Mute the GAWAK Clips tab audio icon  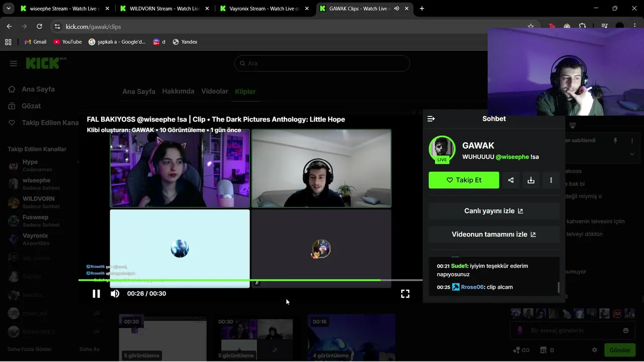[x=396, y=9]
